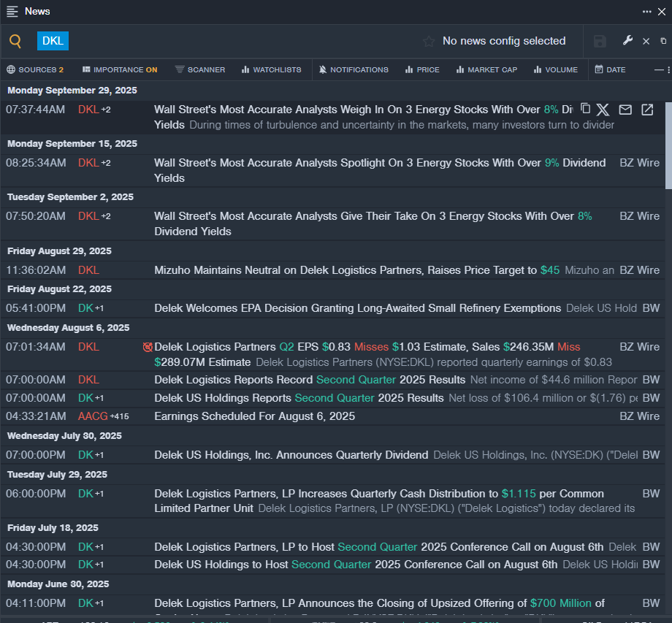Toggle the Notifications filter
The width and height of the screenshot is (672, 623).
[354, 70]
